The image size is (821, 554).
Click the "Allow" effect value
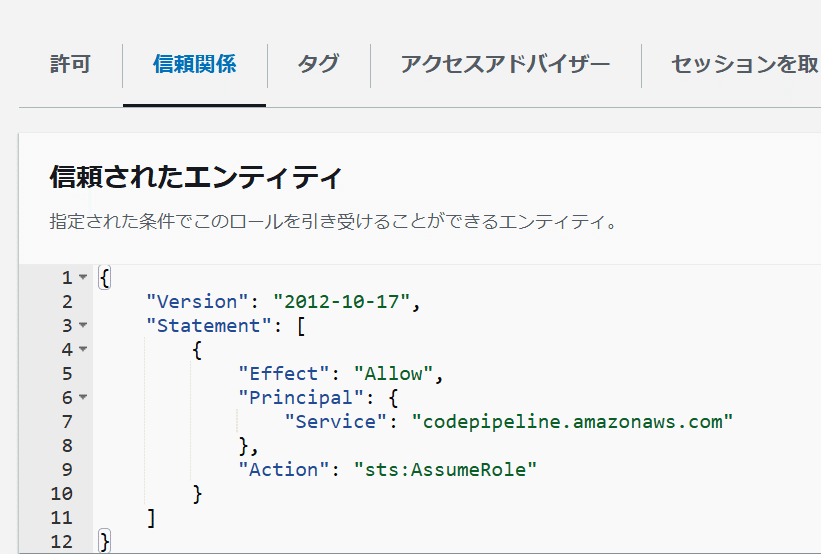tap(393, 374)
